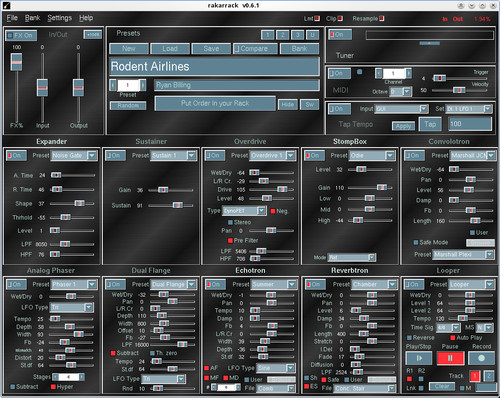Screen dimensions: 500x398
Task: Click the Sw button
Action: click(309, 105)
